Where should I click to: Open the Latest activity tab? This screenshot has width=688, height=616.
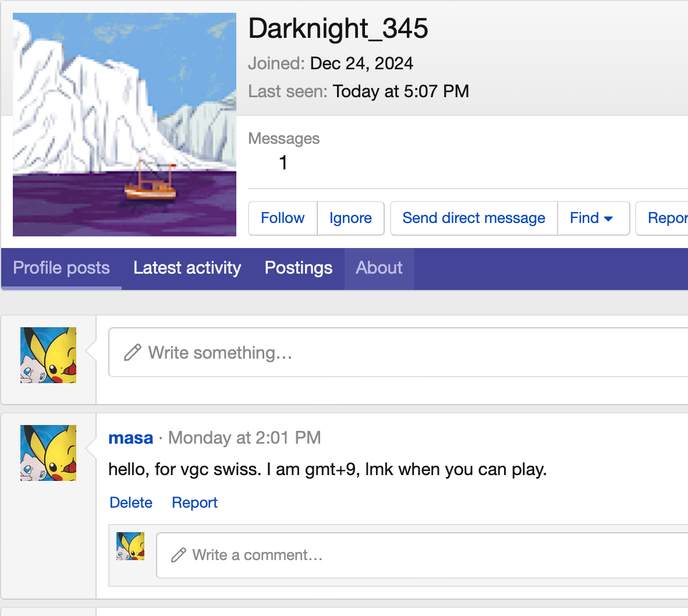(x=187, y=268)
